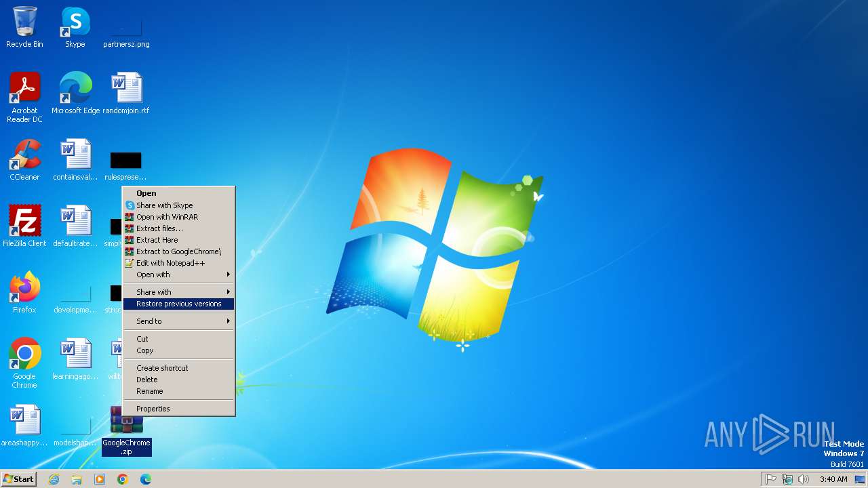This screenshot has height=488, width=868.
Task: Open the Recycle Bin desktop icon
Action: pyautogui.click(x=24, y=27)
